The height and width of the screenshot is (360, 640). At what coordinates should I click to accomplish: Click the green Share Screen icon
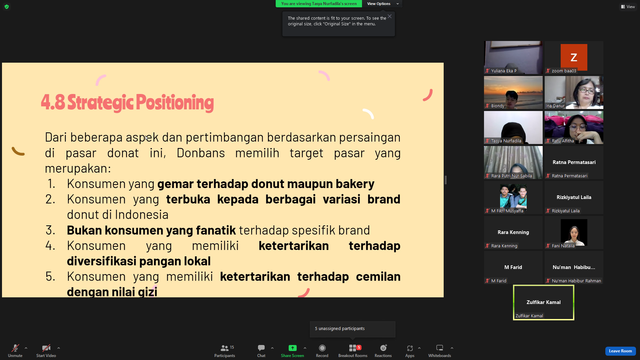pyautogui.click(x=293, y=348)
